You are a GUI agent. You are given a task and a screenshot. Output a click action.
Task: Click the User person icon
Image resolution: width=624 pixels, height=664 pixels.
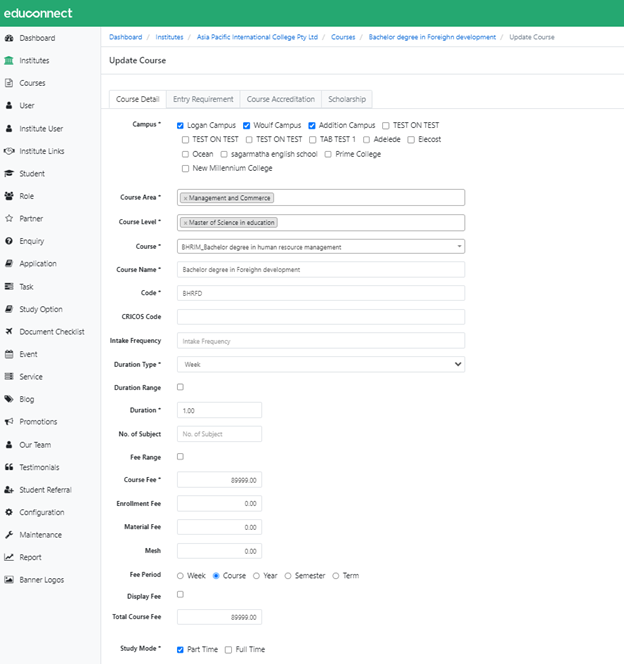click(9, 105)
